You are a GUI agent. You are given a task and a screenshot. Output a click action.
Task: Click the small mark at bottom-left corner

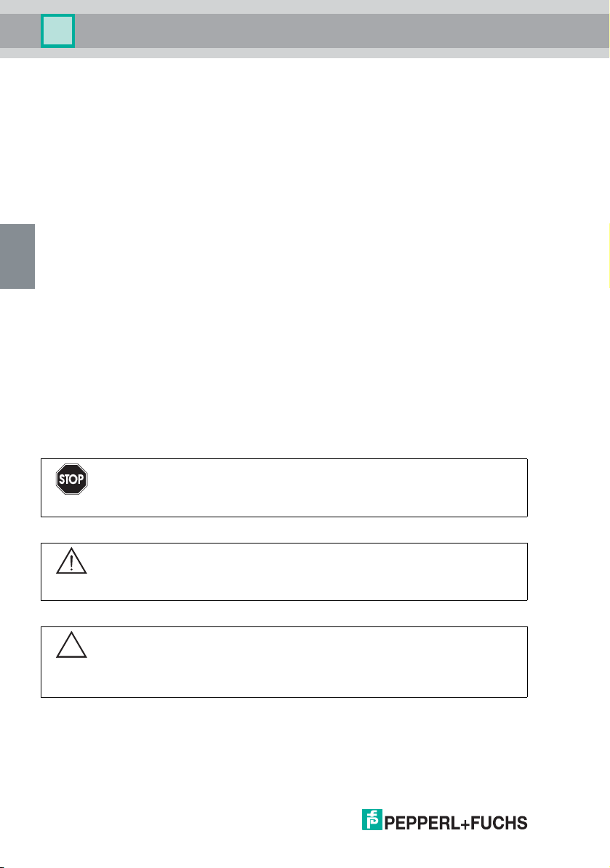coord(2,867)
